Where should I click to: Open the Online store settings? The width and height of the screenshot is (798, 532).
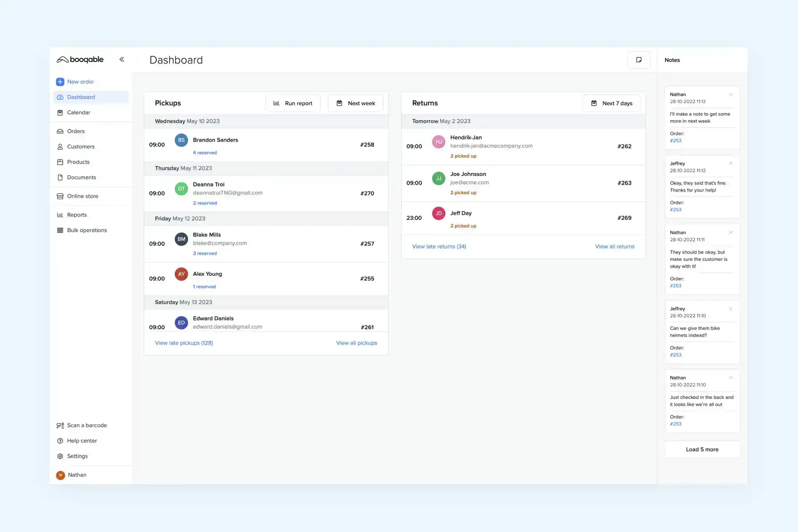pos(82,196)
